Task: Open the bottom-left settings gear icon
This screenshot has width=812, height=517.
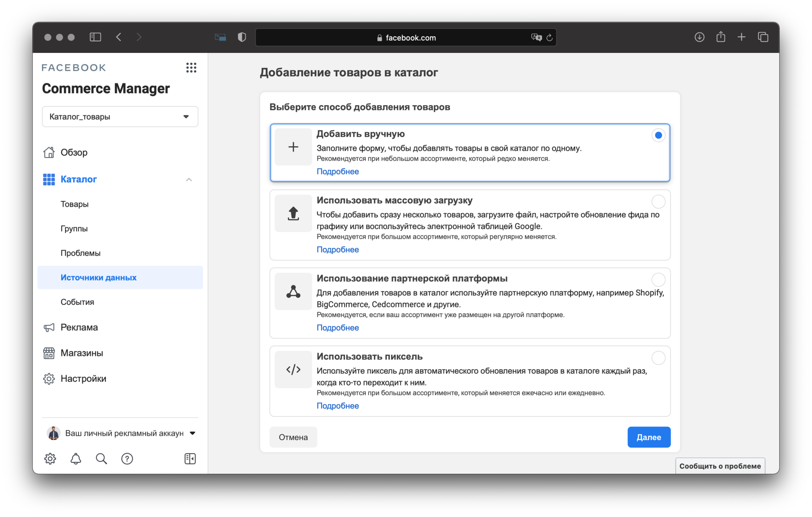Action: pyautogui.click(x=50, y=459)
